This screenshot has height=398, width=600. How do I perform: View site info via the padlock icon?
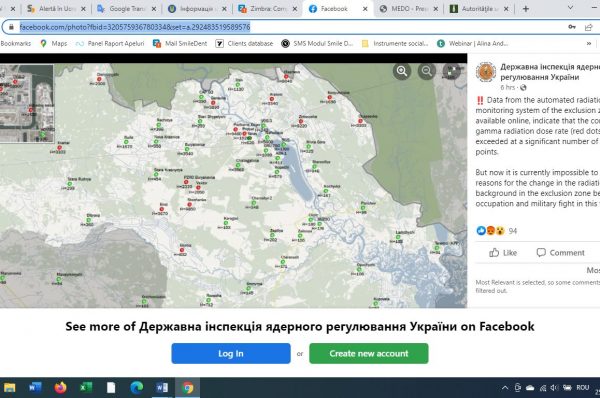(x=11, y=27)
